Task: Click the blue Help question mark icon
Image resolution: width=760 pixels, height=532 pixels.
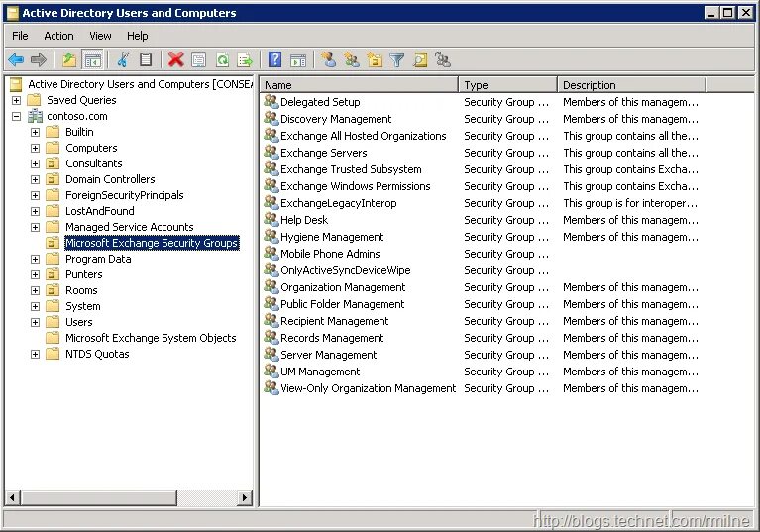Action: coord(274,60)
